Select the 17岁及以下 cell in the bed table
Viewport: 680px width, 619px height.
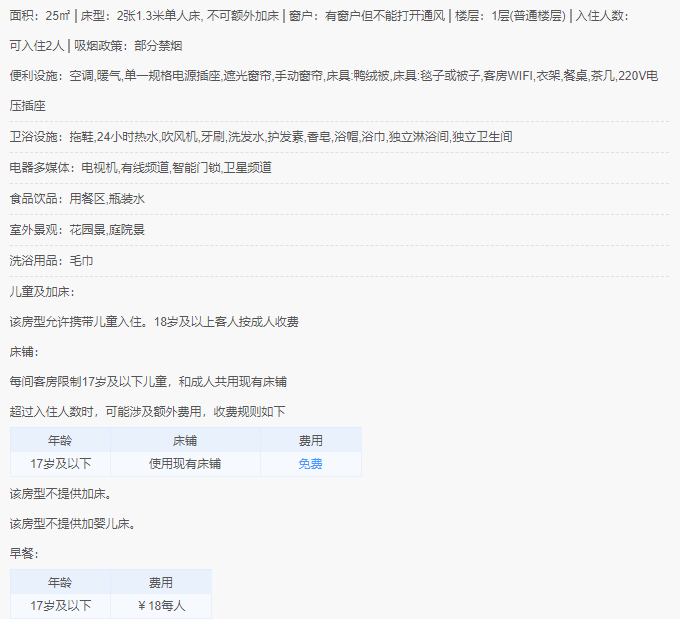coord(60,464)
